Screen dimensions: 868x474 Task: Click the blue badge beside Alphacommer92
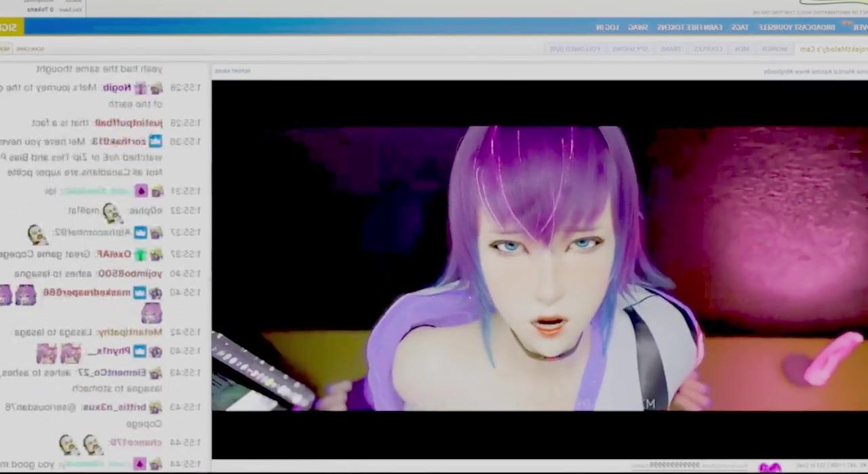pos(140,233)
